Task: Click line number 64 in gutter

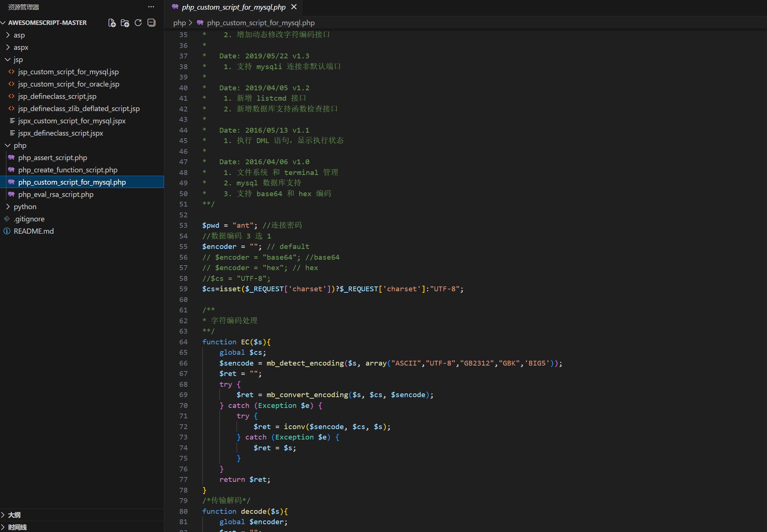Action: coord(183,342)
